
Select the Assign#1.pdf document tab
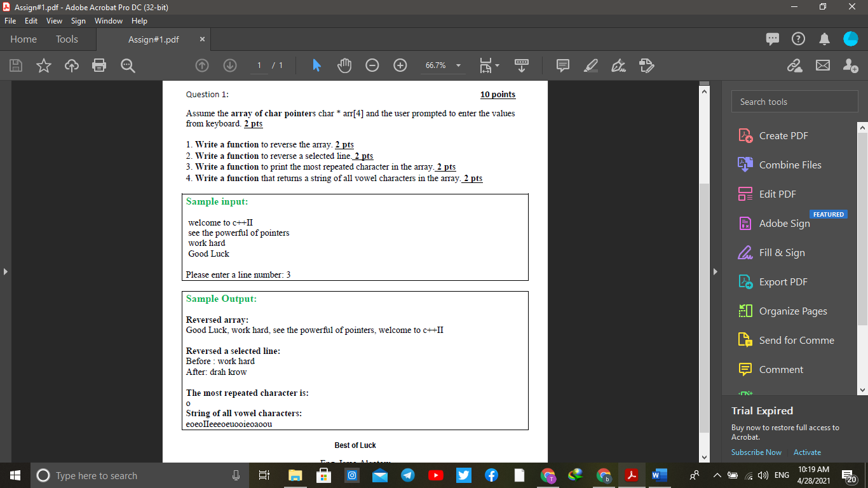[154, 39]
